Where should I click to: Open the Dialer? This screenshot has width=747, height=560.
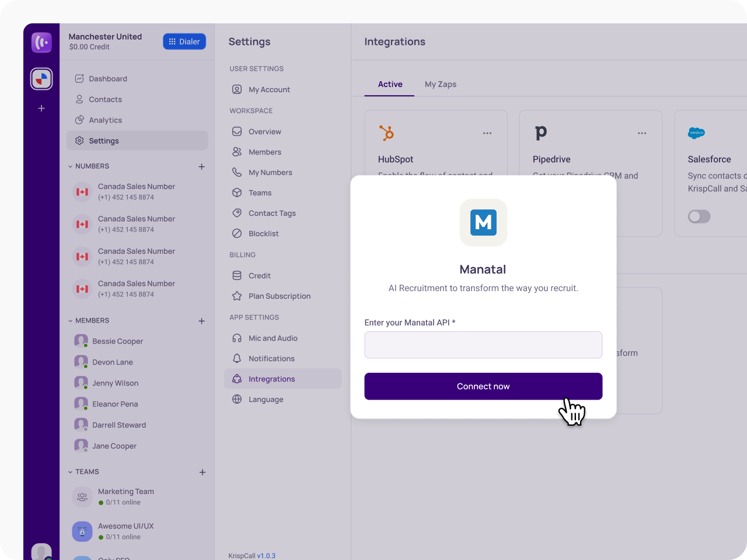pos(184,41)
